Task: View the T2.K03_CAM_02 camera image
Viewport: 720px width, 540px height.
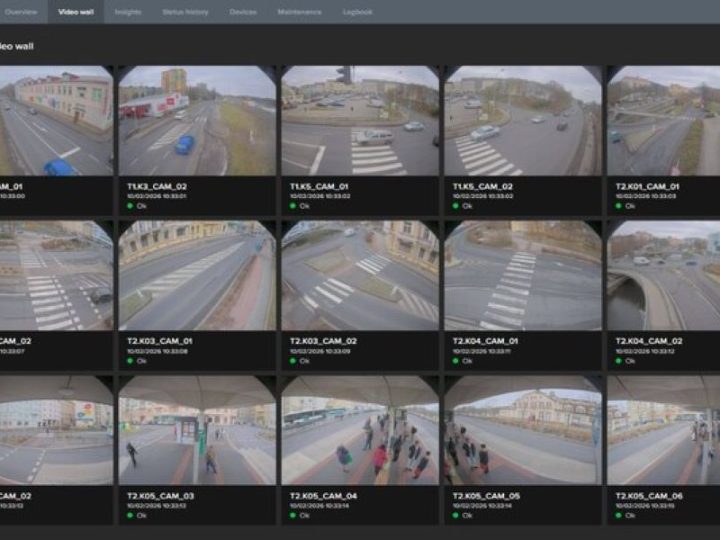Action: coord(360,275)
